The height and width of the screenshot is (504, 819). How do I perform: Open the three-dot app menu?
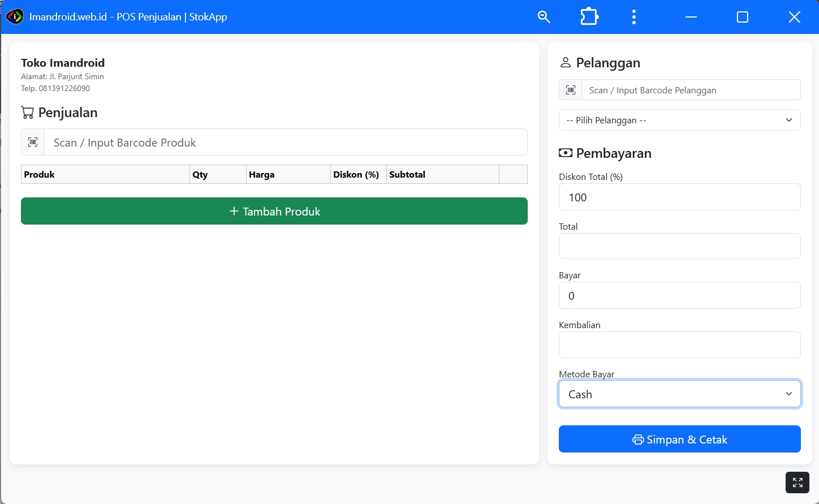(634, 17)
